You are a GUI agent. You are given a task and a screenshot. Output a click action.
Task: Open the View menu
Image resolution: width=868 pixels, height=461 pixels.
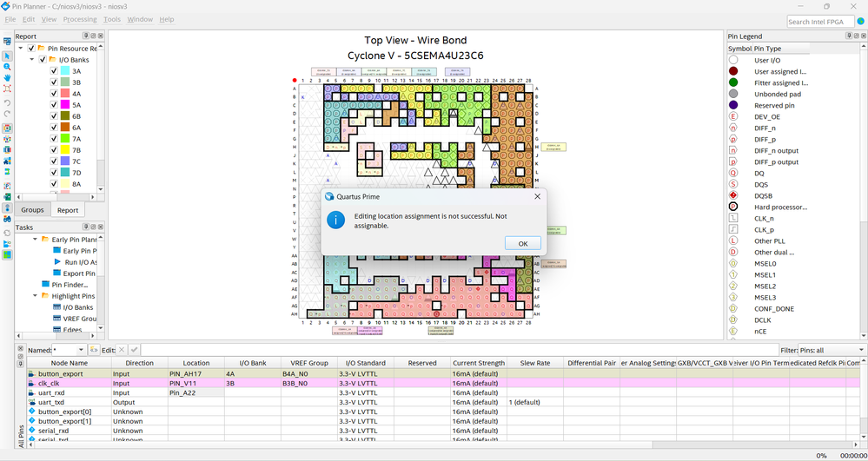pos(50,19)
